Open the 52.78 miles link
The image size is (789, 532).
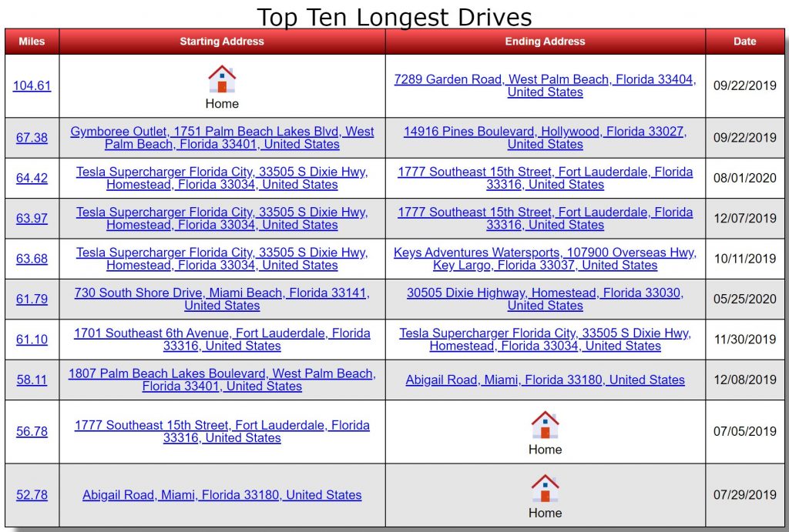coord(32,495)
